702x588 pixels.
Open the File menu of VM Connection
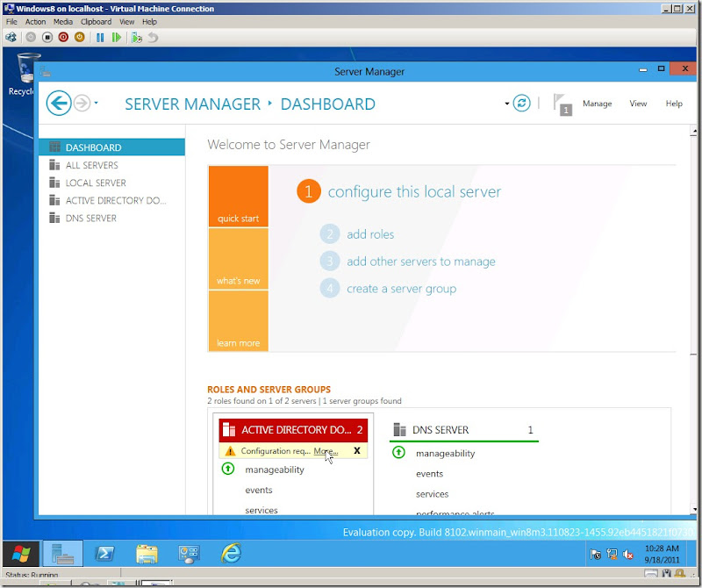click(x=11, y=21)
